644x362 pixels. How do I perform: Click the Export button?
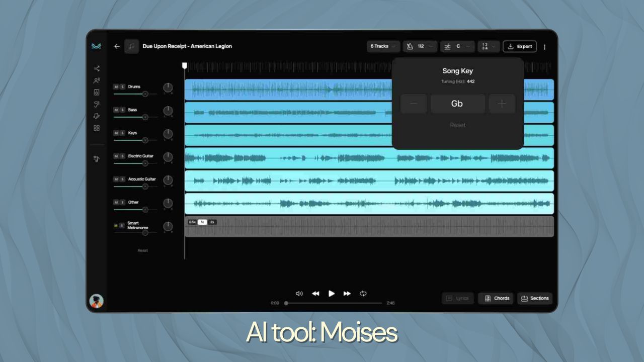pos(520,46)
